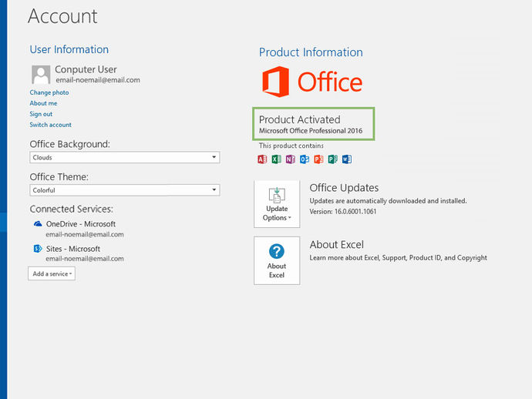
Task: Click the PowerPoint app icon
Action: click(x=318, y=159)
